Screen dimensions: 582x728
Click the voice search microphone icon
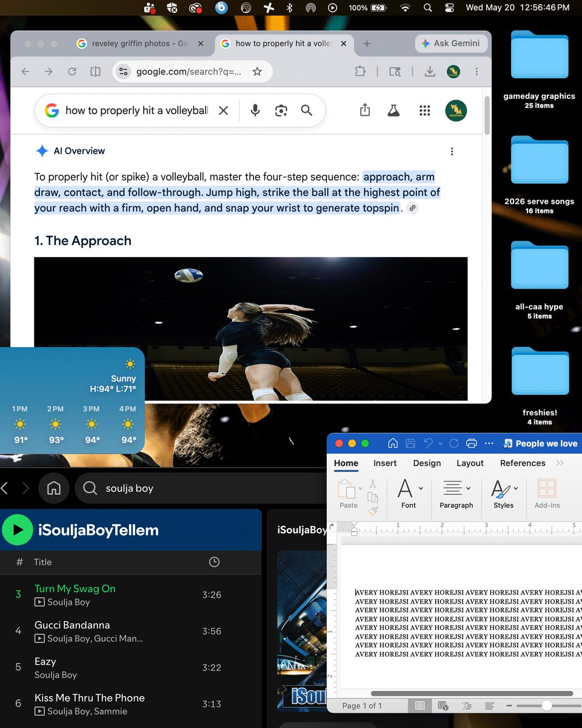pyautogui.click(x=255, y=110)
